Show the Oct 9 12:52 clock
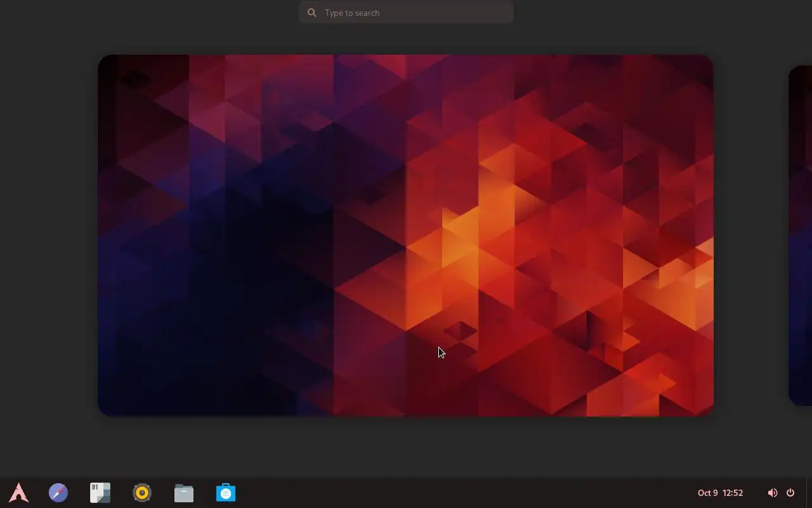The width and height of the screenshot is (812, 508). click(720, 493)
